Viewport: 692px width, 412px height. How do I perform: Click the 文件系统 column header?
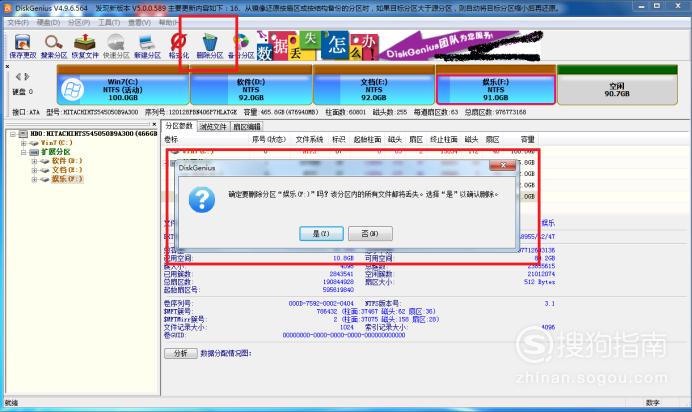click(309, 140)
